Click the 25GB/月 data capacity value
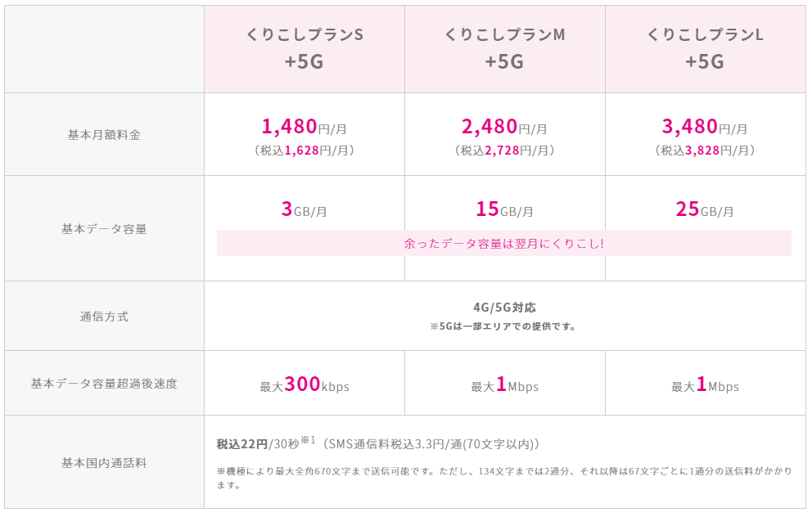This screenshot has height=517, width=812. pyautogui.click(x=705, y=209)
